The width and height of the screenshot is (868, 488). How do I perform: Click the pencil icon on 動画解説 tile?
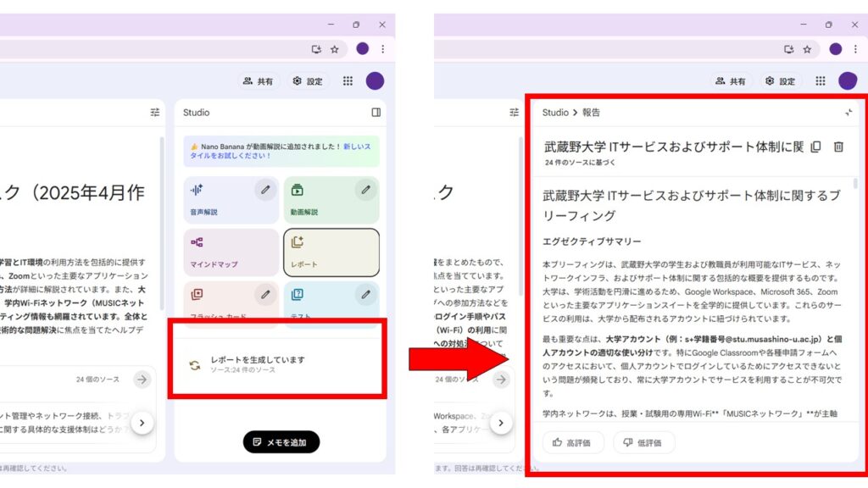(366, 190)
